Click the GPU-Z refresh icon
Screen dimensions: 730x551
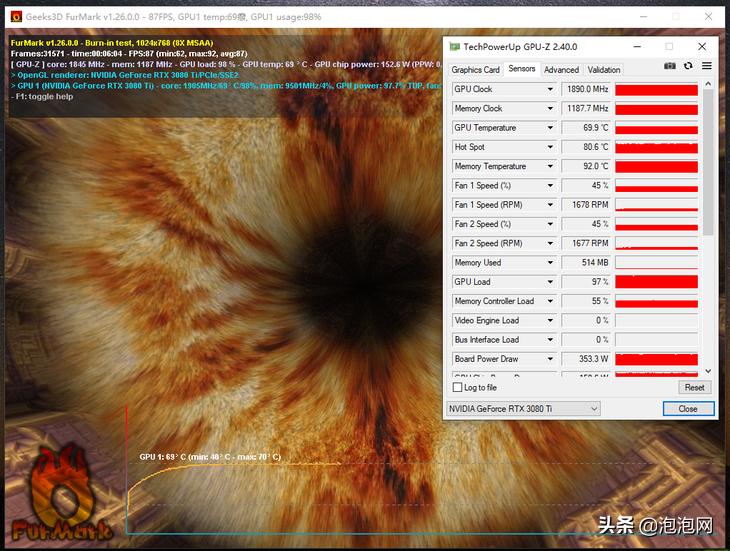[688, 66]
